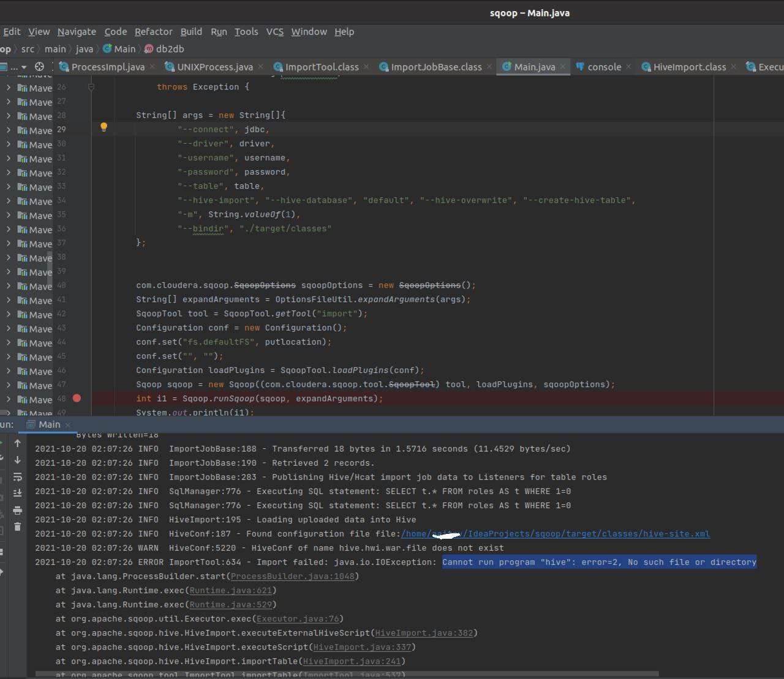Expand the Maven tree item beside line 40

point(9,286)
